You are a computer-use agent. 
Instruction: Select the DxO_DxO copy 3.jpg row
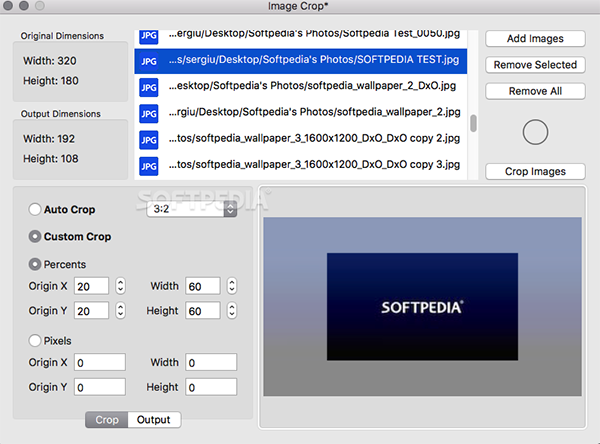pos(301,166)
